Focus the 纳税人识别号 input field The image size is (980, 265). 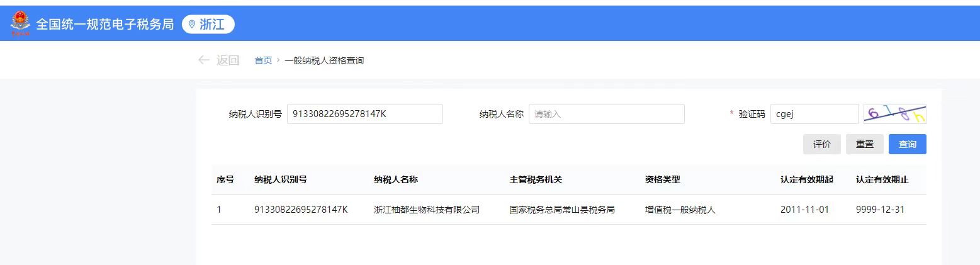[364, 114]
